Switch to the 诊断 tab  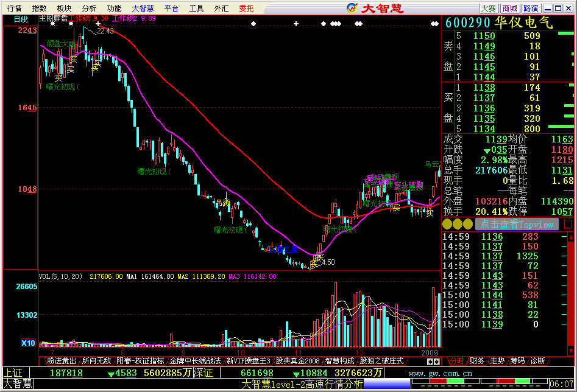(537, 361)
